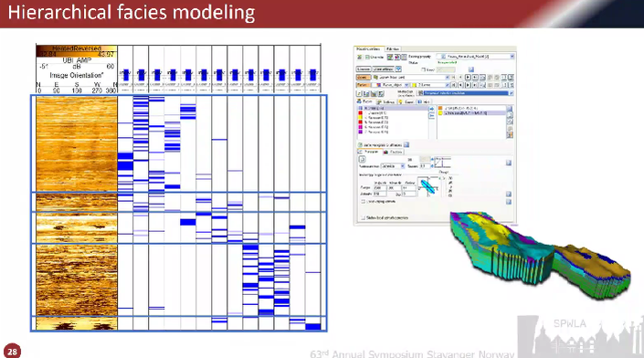644x358 pixels.
Task: Click the Major direction range input field
Action: pyautogui.click(x=380, y=187)
